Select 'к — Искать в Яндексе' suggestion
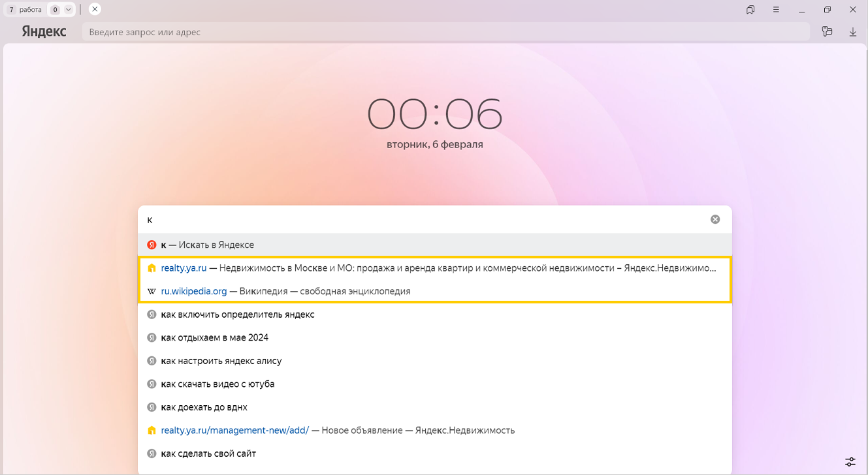 click(208, 245)
